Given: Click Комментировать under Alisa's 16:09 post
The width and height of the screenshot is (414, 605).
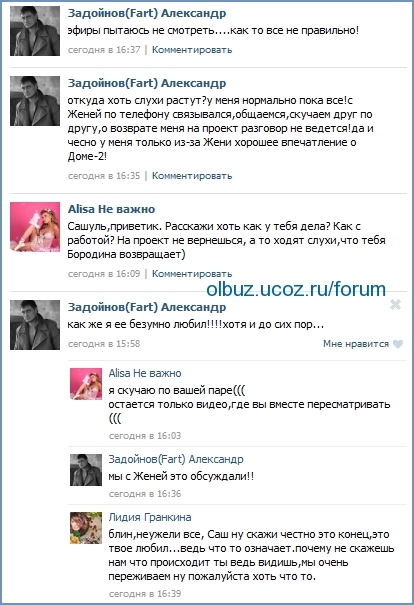Looking at the screenshot, I should click(192, 274).
